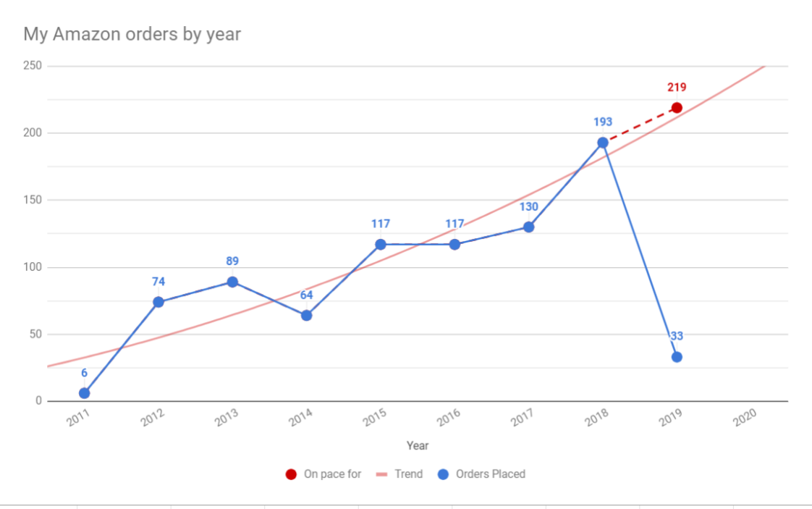Click the chart title 'My Amazon orders by year'
This screenshot has width=812, height=509.
(x=132, y=34)
